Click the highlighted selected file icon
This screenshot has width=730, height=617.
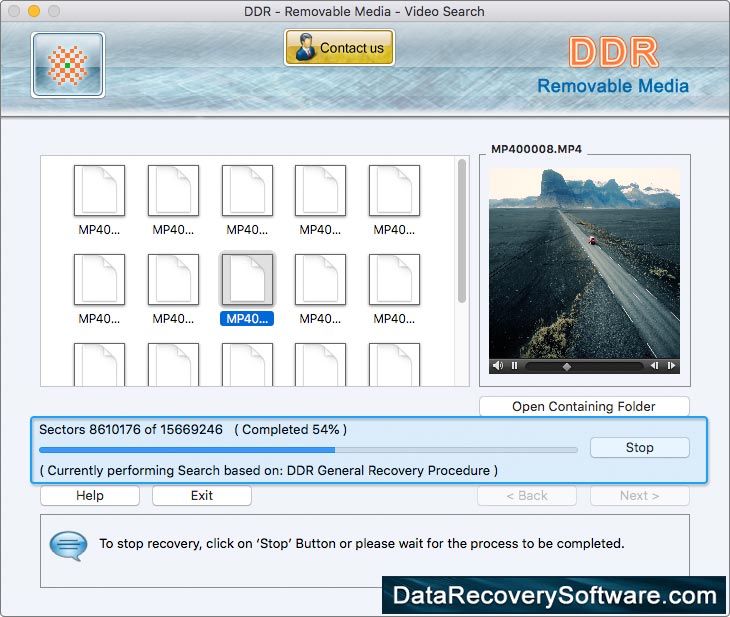(247, 279)
